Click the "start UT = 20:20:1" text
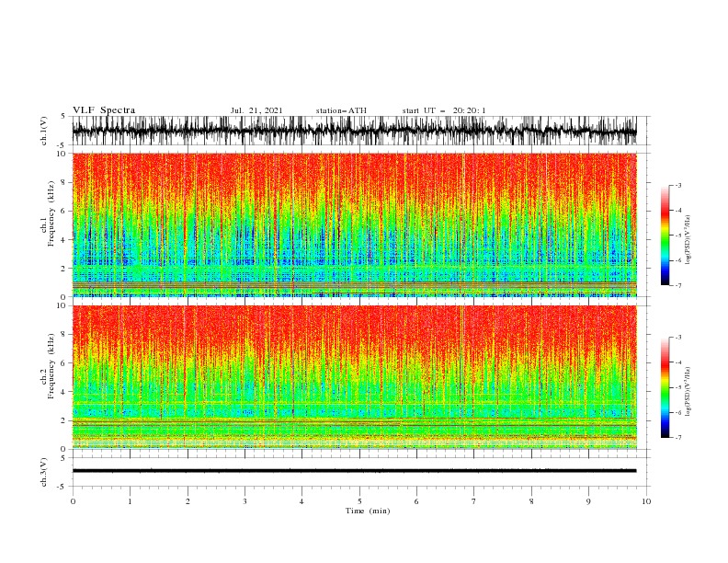 click(x=444, y=110)
